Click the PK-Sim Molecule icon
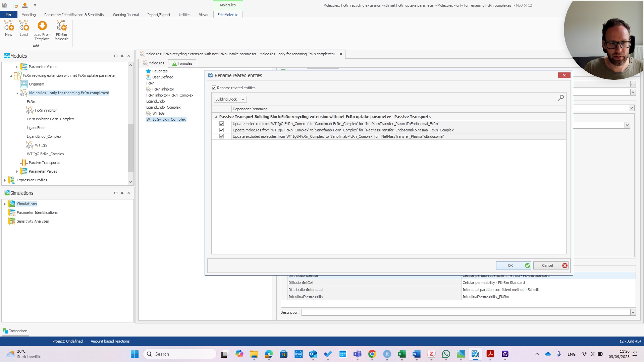Screen dimensions: 644x362 [61, 26]
